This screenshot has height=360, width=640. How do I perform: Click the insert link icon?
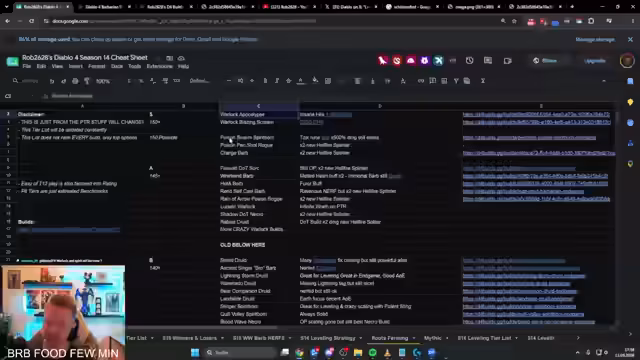click(421, 81)
